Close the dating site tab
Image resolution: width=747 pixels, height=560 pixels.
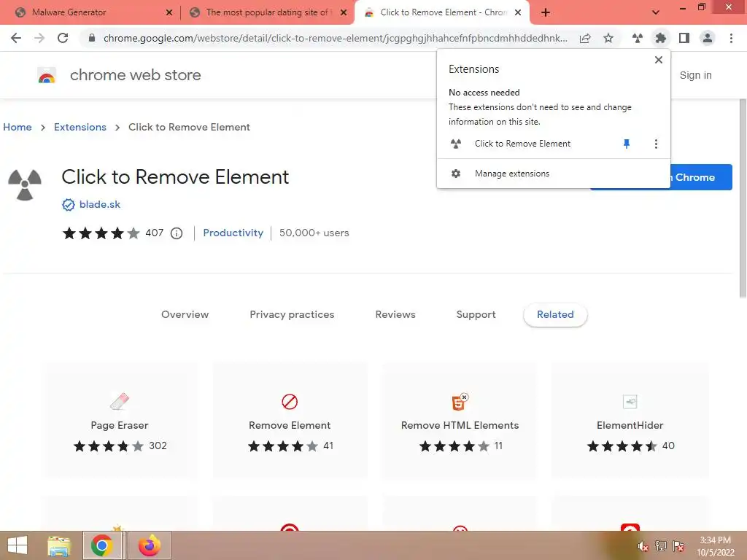[344, 12]
